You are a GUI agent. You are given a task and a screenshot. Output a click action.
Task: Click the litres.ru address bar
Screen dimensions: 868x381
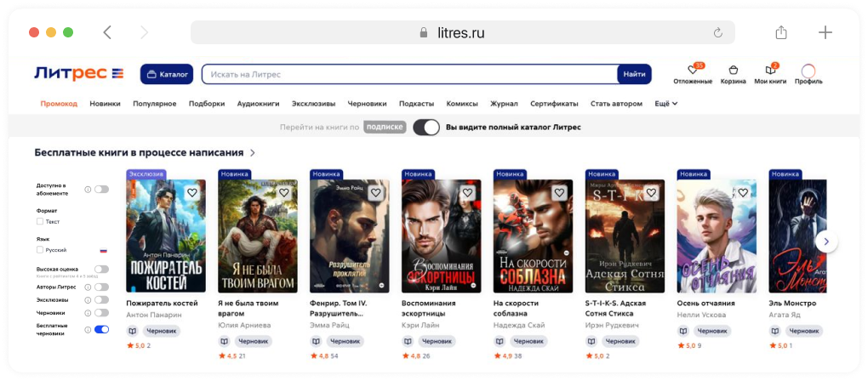click(463, 32)
